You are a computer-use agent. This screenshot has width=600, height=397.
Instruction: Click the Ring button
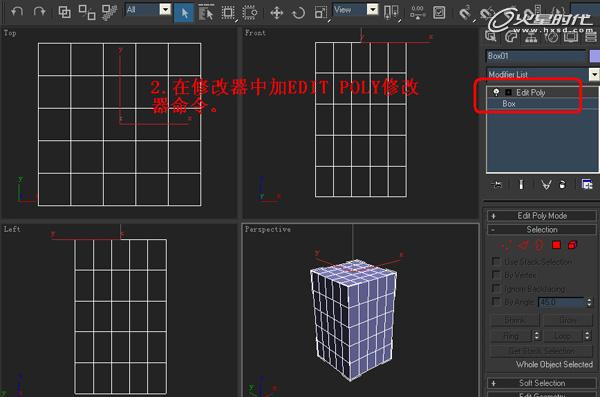[511, 336]
